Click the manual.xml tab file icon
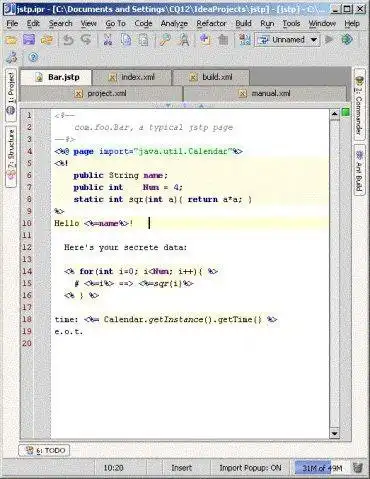370x479 pixels. tap(243, 94)
